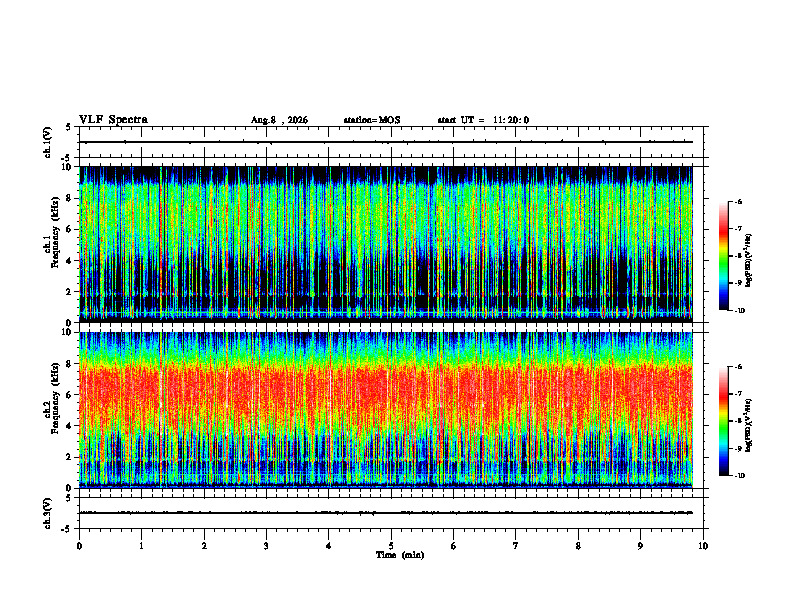Click the "ch.1(V)" axis label
Screen dimensions: 792x612
tap(48, 142)
